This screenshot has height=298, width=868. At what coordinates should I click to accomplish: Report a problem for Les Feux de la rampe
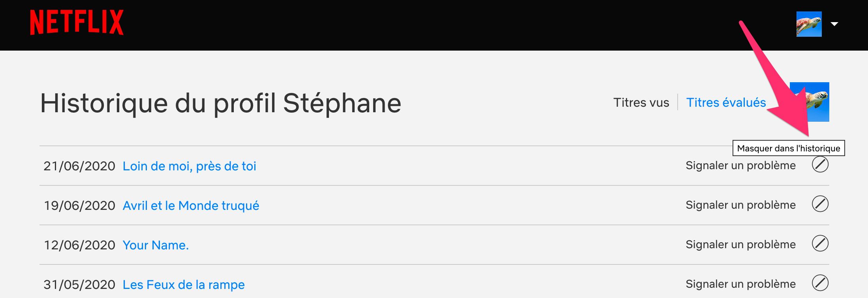tap(740, 284)
